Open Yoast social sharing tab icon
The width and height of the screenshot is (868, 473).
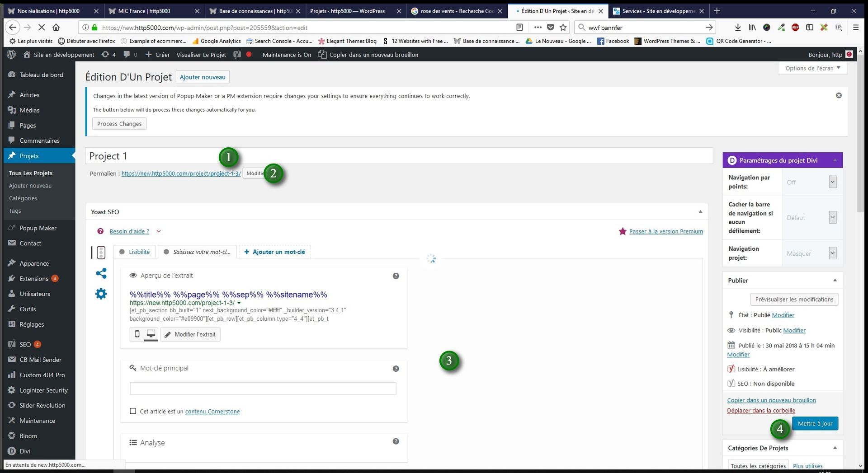(101, 273)
